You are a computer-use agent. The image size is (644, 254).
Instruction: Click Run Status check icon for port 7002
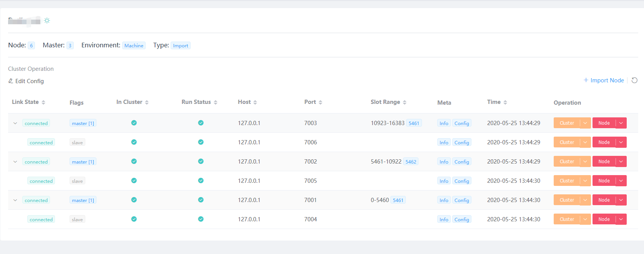pos(201,161)
